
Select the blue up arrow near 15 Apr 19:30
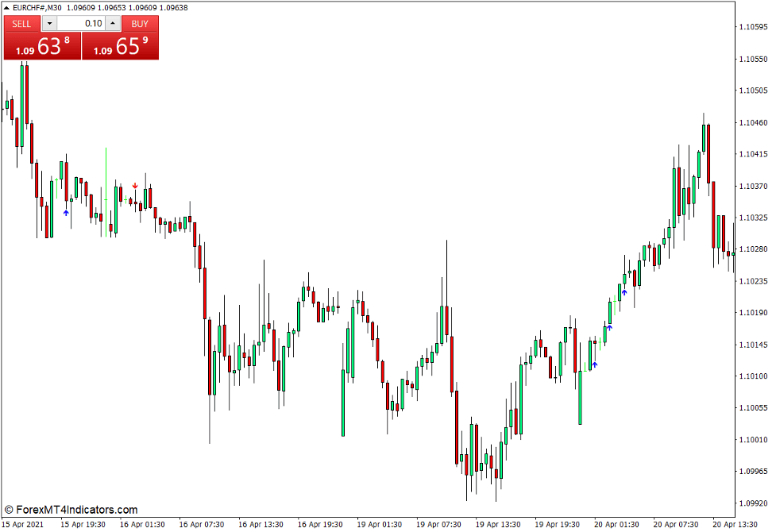point(66,213)
